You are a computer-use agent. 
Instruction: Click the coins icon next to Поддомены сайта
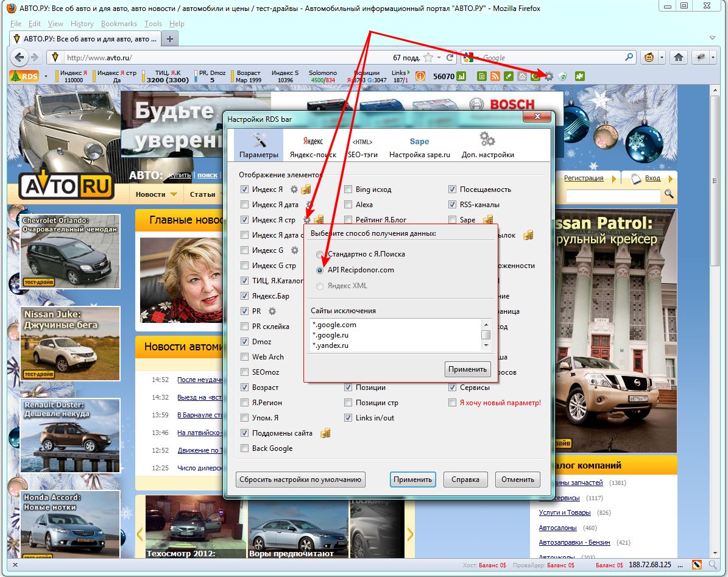(326, 433)
